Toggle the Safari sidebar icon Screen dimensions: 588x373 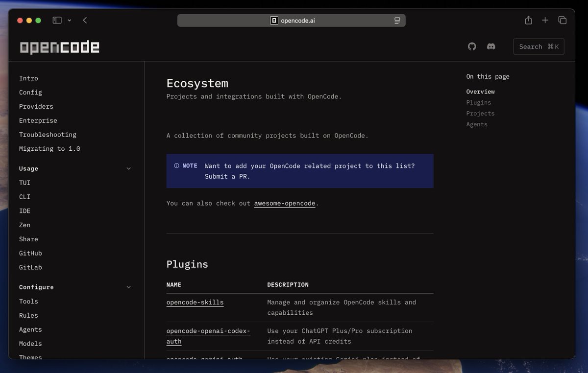[57, 20]
